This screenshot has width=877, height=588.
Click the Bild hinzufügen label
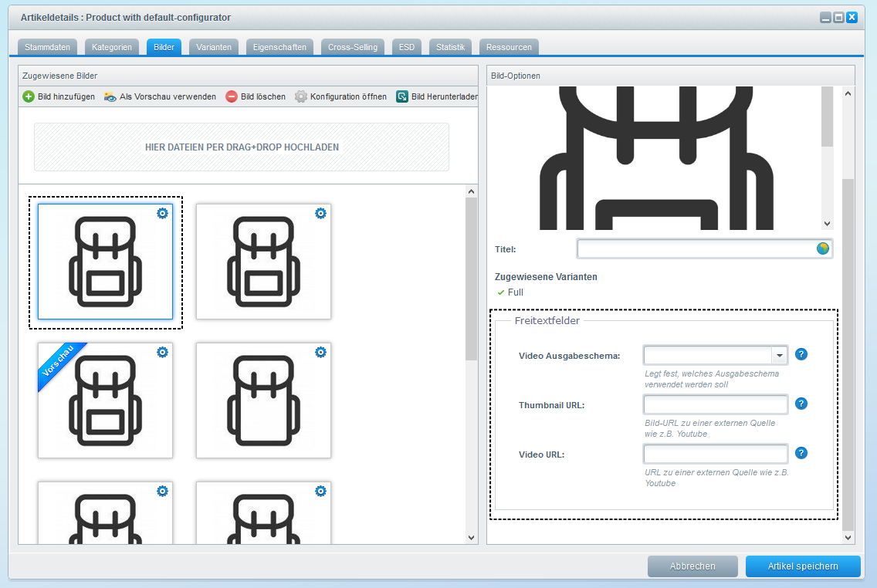[x=66, y=96]
